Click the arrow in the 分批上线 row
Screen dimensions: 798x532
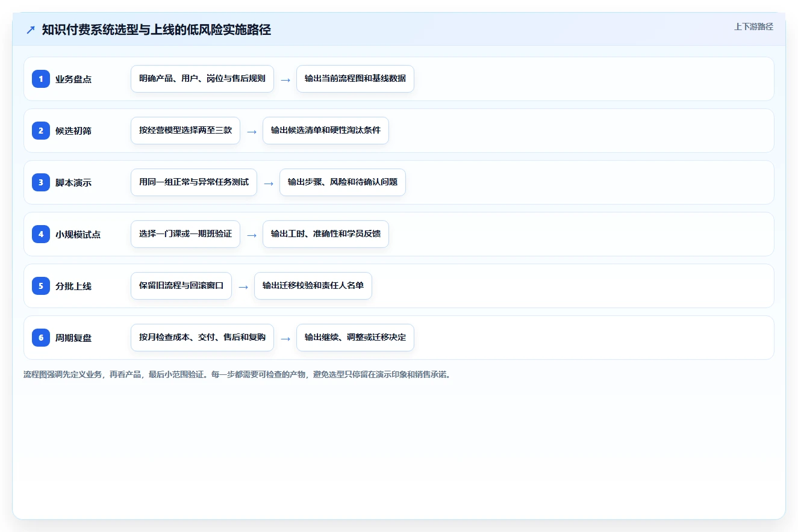tap(243, 286)
